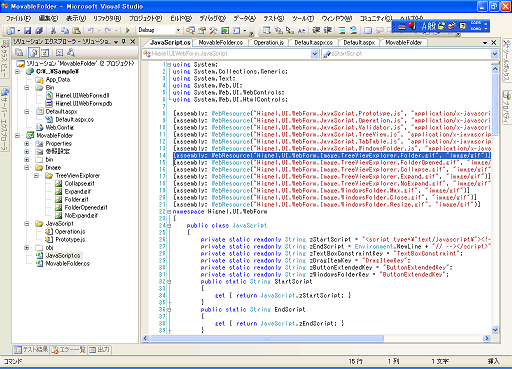Click the editor vertical scrollbar down arrow
512x369 pixels.
click(x=495, y=330)
